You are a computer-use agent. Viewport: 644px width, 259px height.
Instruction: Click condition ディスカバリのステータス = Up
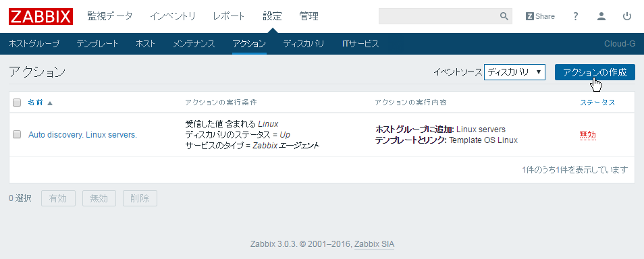click(x=238, y=135)
